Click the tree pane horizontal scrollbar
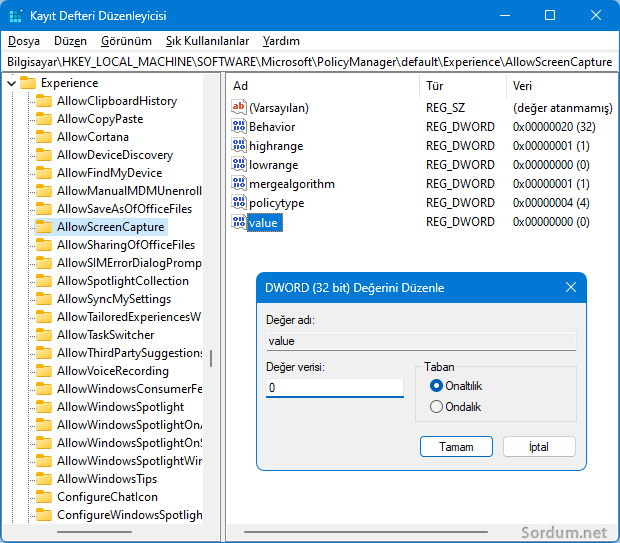This screenshot has height=543, width=620. coord(95,532)
